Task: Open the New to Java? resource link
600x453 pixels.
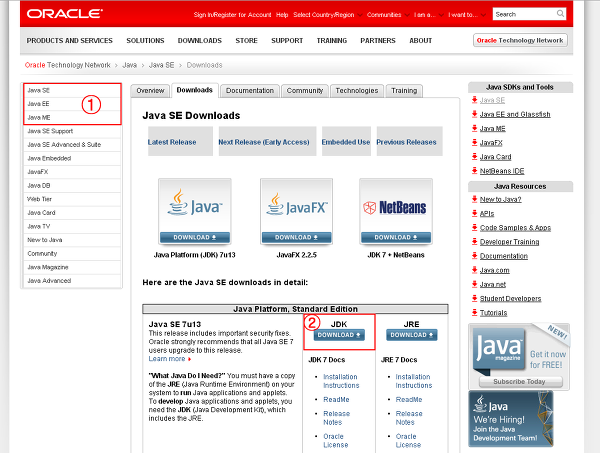Action: [501, 199]
